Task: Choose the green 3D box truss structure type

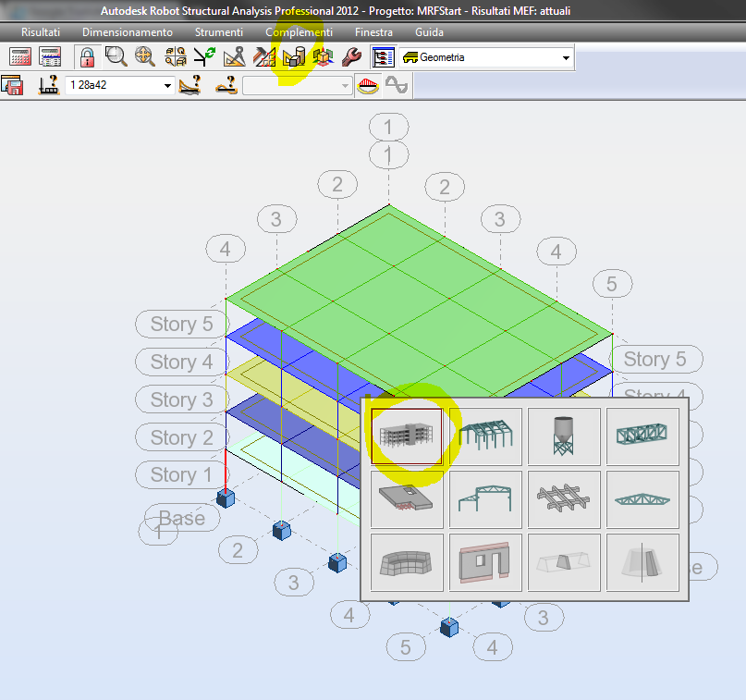Action: pyautogui.click(x=642, y=436)
